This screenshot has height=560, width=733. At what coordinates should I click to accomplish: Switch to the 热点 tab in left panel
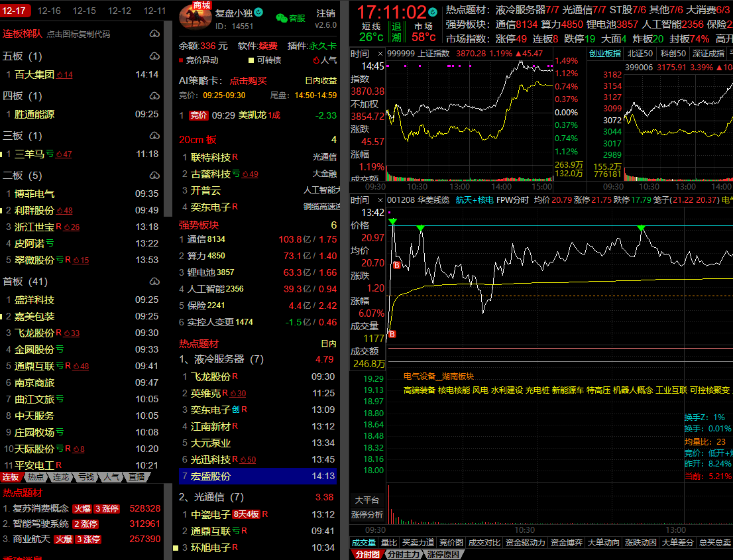point(36,477)
